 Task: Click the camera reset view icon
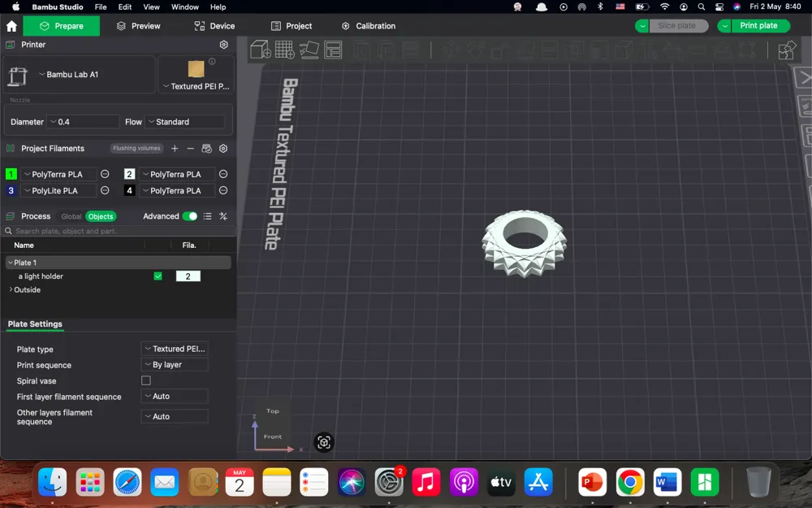[324, 442]
